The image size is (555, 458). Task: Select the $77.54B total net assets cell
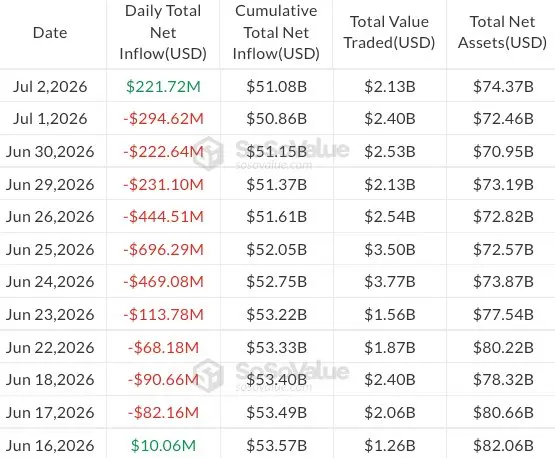[503, 315]
